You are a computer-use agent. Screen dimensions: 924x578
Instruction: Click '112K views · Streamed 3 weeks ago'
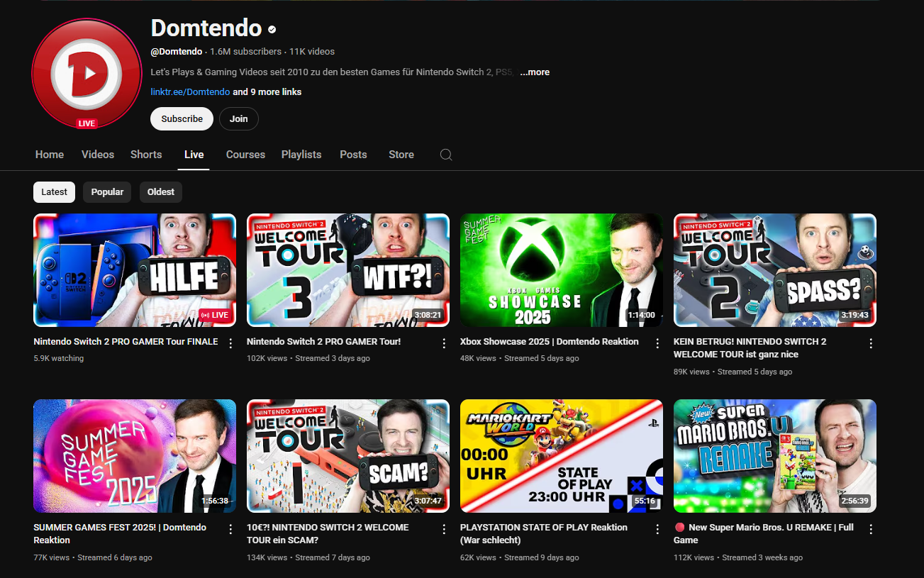[738, 557]
